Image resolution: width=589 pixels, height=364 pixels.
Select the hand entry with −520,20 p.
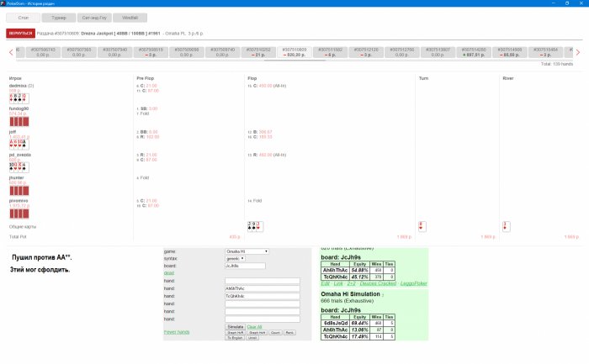tap(294, 52)
